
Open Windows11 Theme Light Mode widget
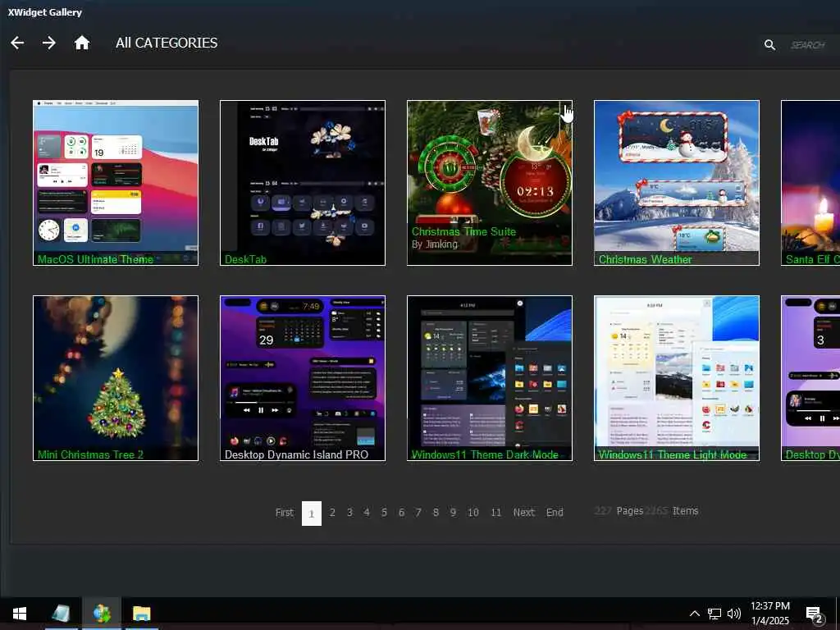677,378
